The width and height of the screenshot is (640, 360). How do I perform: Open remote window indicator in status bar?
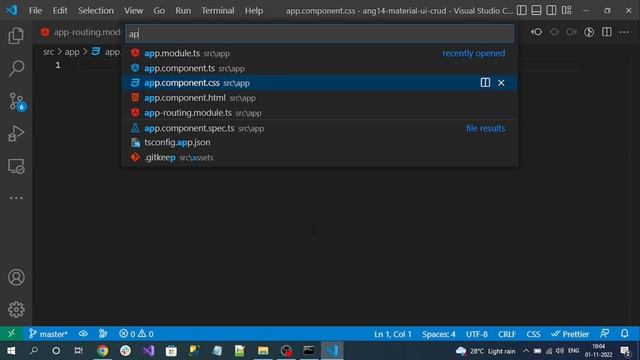click(11, 333)
